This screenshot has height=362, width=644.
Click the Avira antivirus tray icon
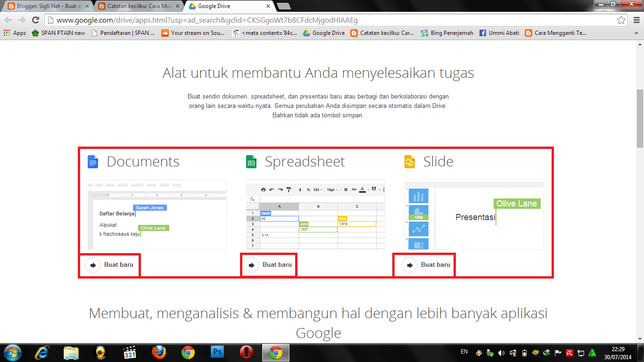pyautogui.click(x=570, y=353)
